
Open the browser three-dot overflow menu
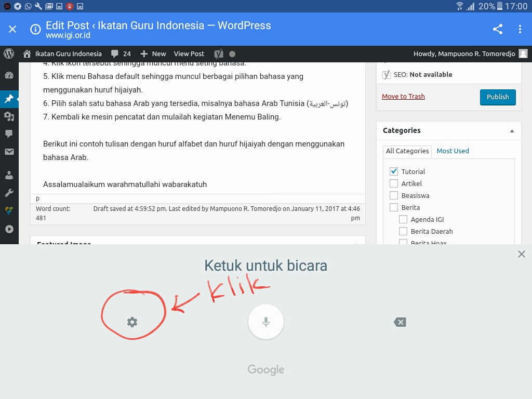click(520, 29)
